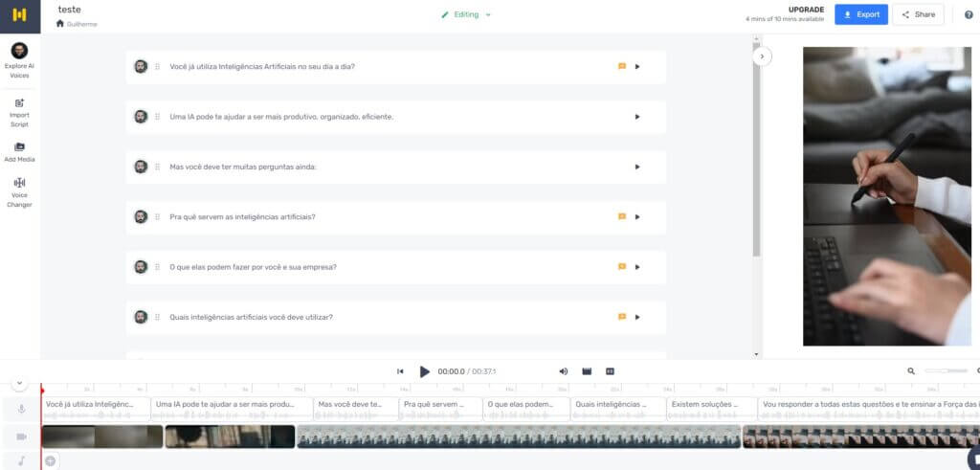980x470 pixels.
Task: Mute the audio with speaker icon
Action: point(563,371)
